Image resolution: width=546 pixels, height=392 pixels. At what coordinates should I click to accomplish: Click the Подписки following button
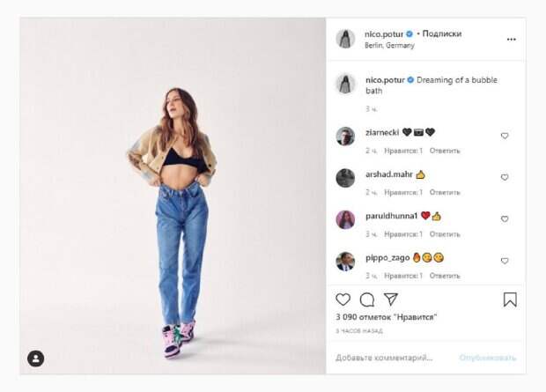click(442, 33)
